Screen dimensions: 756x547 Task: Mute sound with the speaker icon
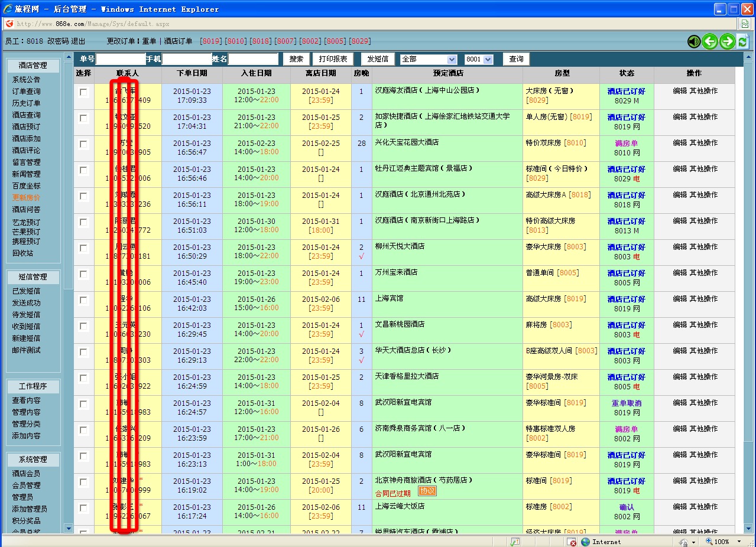pyautogui.click(x=694, y=41)
